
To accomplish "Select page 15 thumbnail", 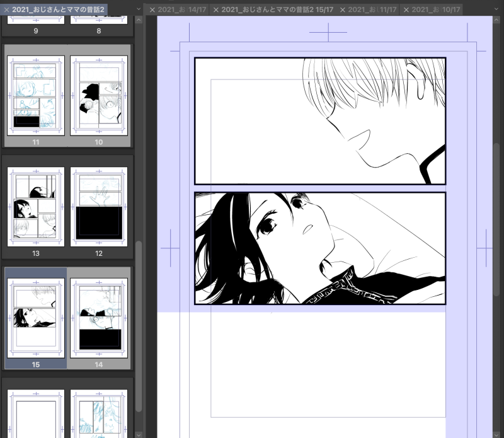I will click(x=36, y=318).
